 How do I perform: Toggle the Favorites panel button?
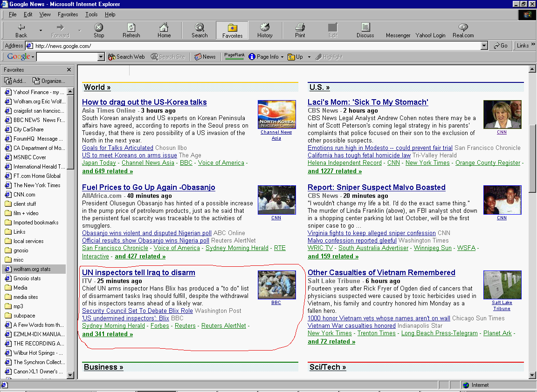232,30
